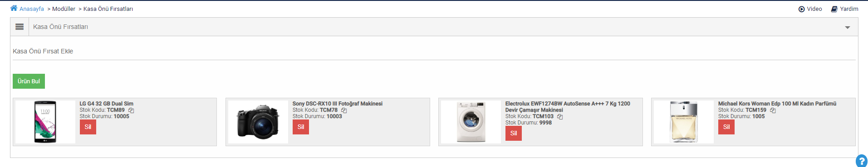
Task: Select Kasa Önü Fırsatları breadcrumb item
Action: (x=108, y=9)
